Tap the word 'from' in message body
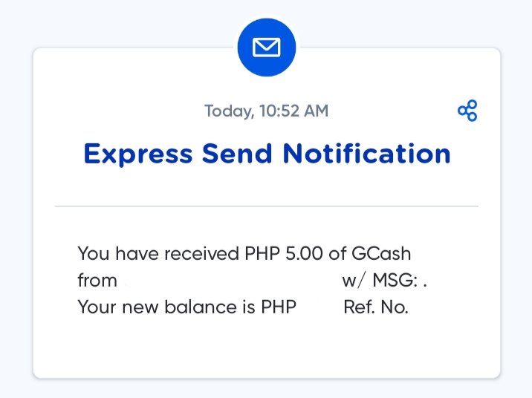This screenshot has height=398, width=532. [97, 281]
